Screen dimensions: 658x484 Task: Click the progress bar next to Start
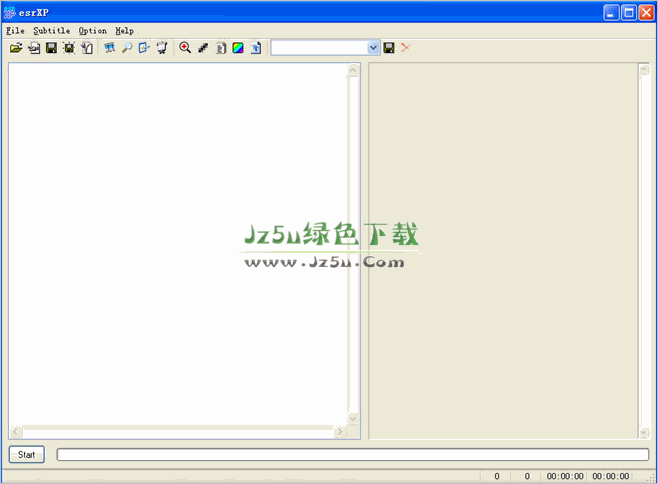(353, 455)
